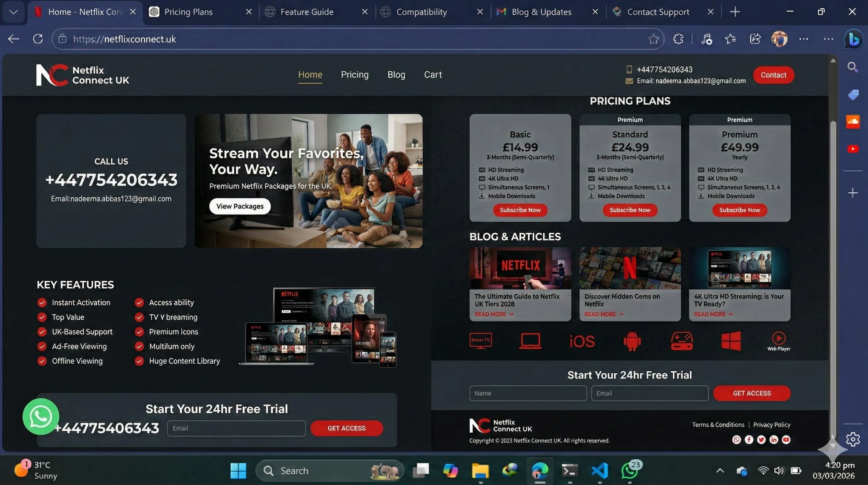Click the YouTube icon in the footer

(x=786, y=440)
